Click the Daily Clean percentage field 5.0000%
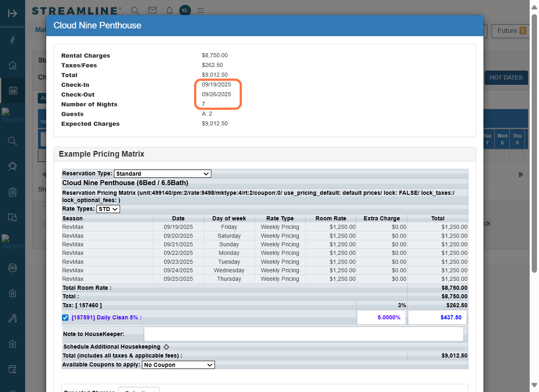This screenshot has width=539, height=392. click(x=382, y=317)
